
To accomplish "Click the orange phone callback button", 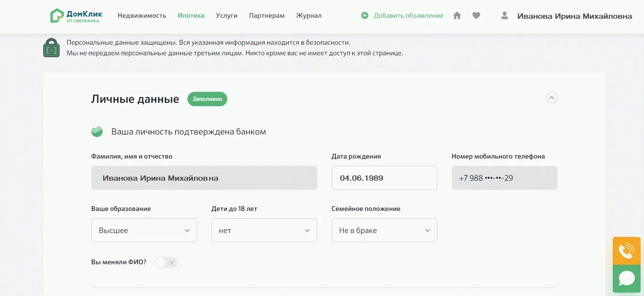I will coord(626,251).
